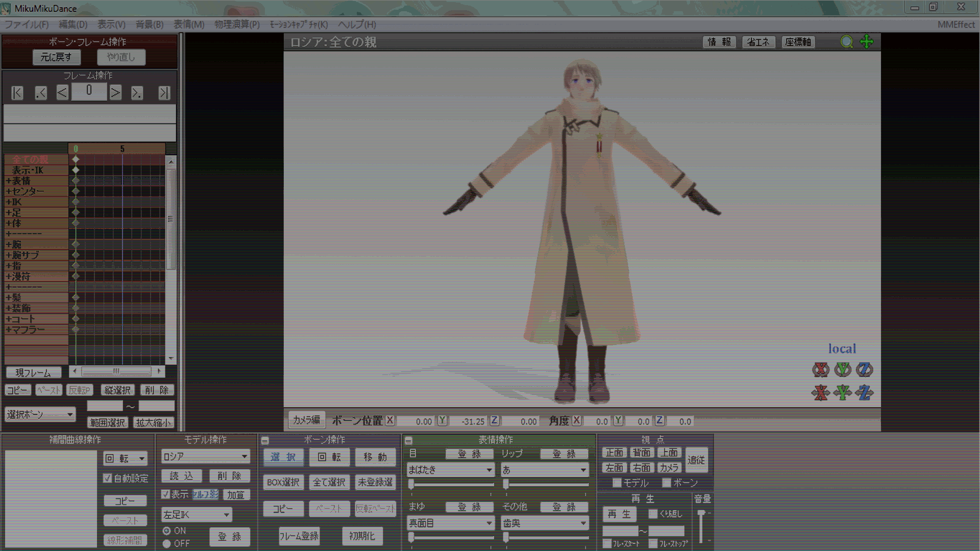The image size is (980, 551).
Task: Toggle くり返し loop checkbox
Action: point(653,514)
